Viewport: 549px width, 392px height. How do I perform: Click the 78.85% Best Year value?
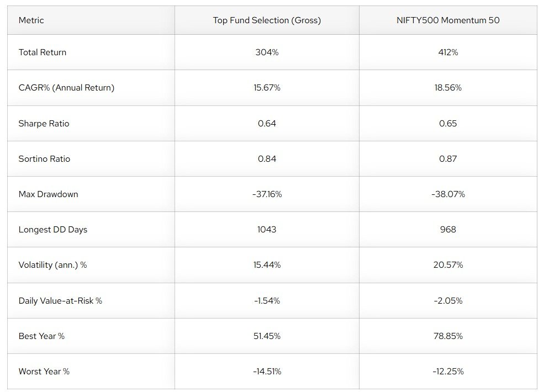click(x=448, y=336)
